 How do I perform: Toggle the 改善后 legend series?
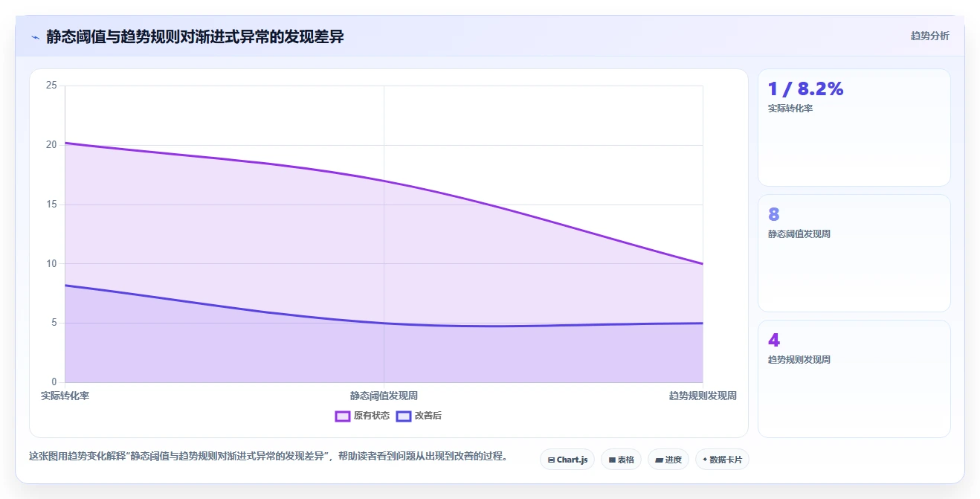tap(419, 416)
